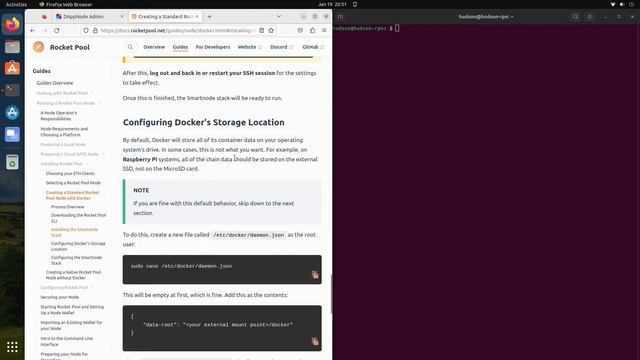Open the GitHub external link
The image size is (640, 360).
[x=313, y=47]
